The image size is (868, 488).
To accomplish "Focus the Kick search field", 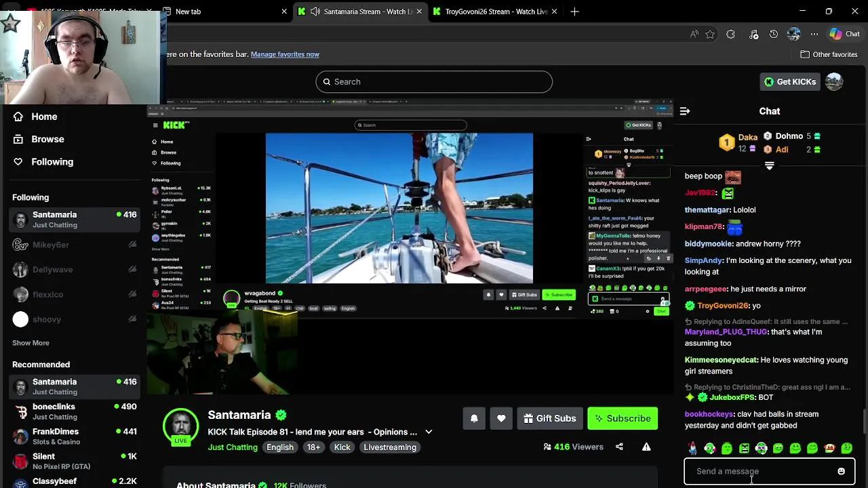I will [434, 81].
